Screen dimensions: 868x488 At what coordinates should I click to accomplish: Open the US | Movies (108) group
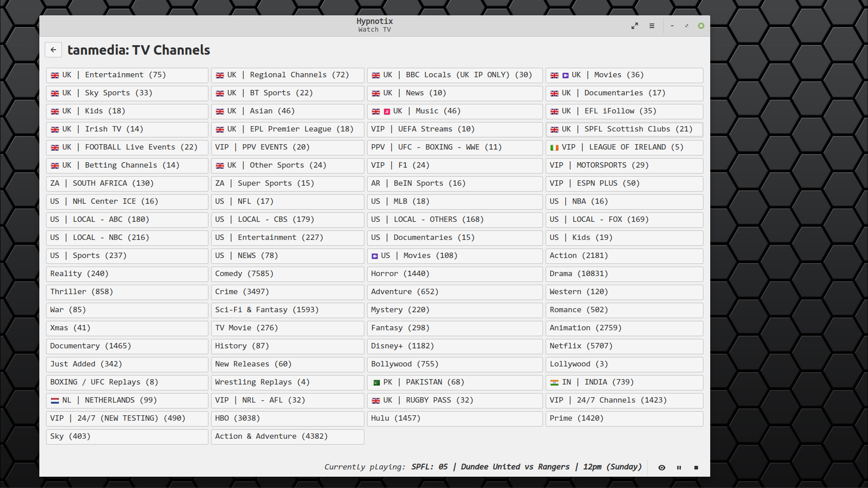click(454, 256)
